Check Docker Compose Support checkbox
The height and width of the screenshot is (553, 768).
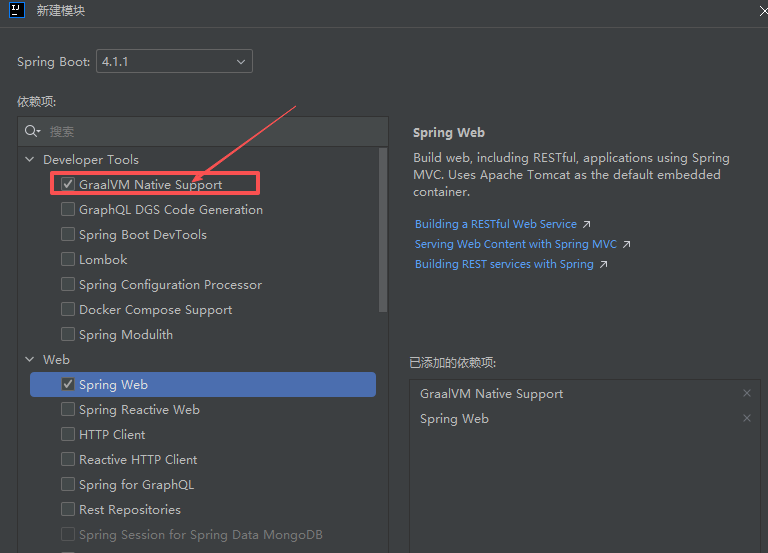pos(68,309)
